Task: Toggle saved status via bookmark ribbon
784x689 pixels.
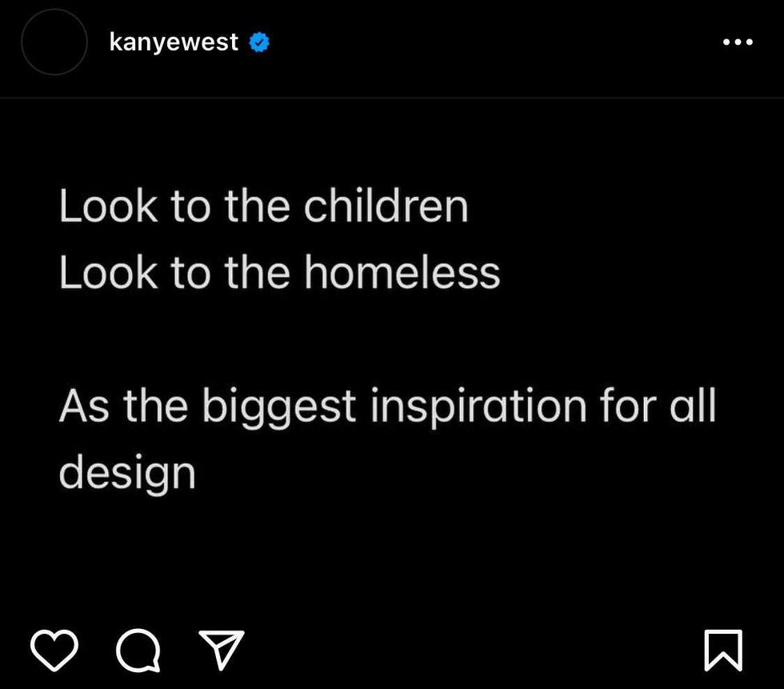Action: [x=723, y=650]
